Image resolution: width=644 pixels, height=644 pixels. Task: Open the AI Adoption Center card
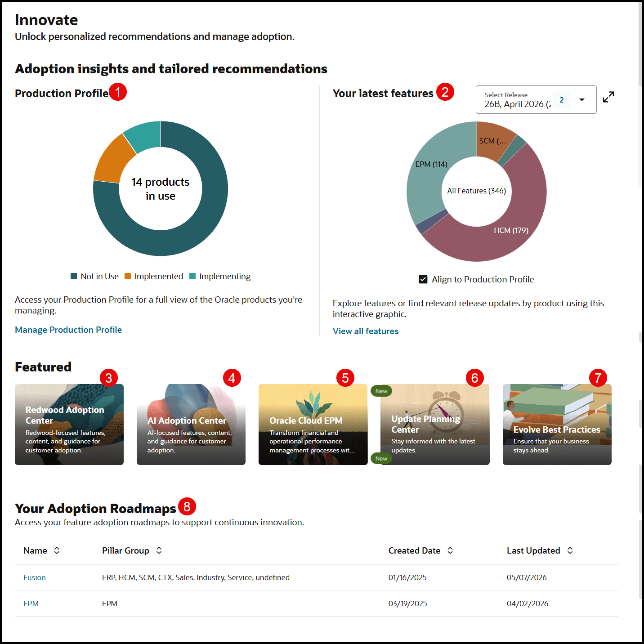tap(191, 425)
